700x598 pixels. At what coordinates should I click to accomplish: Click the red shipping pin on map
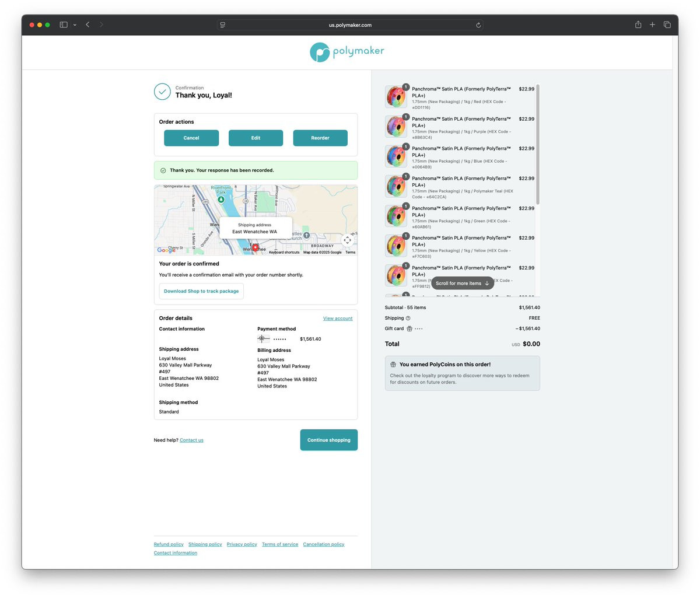pos(255,247)
